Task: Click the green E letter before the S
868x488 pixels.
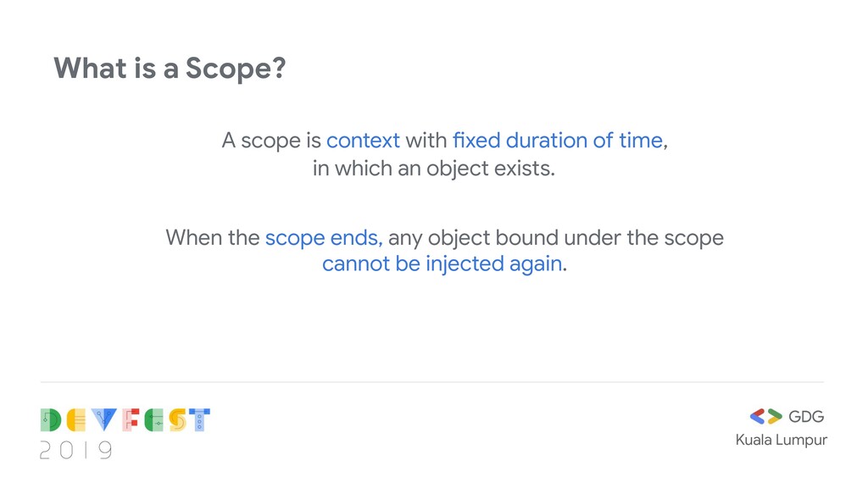Action: [x=154, y=420]
